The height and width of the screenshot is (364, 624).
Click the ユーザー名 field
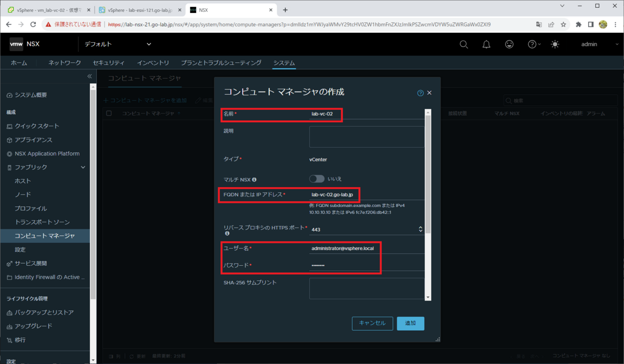click(367, 249)
